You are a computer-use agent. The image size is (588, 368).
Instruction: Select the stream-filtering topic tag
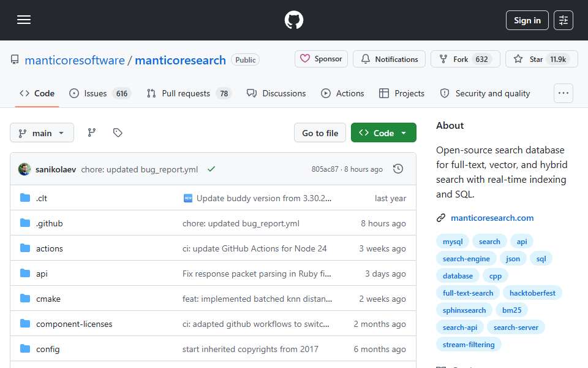click(469, 345)
